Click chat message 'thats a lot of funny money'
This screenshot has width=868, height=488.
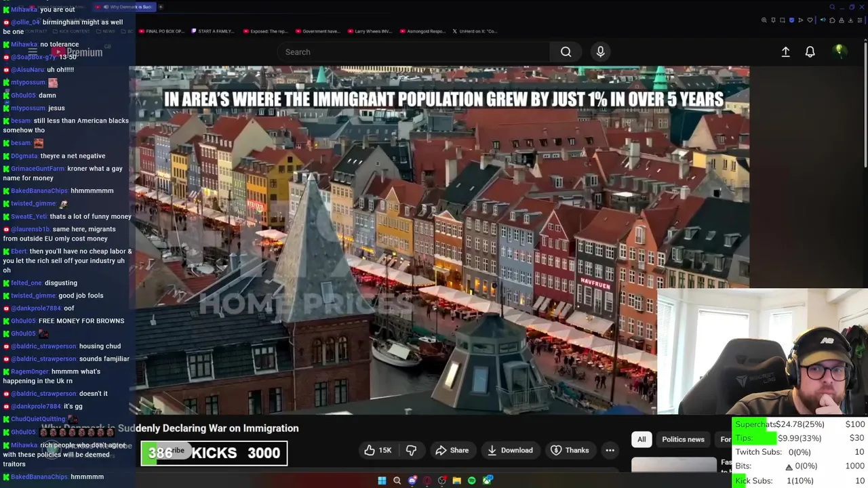[x=90, y=216]
